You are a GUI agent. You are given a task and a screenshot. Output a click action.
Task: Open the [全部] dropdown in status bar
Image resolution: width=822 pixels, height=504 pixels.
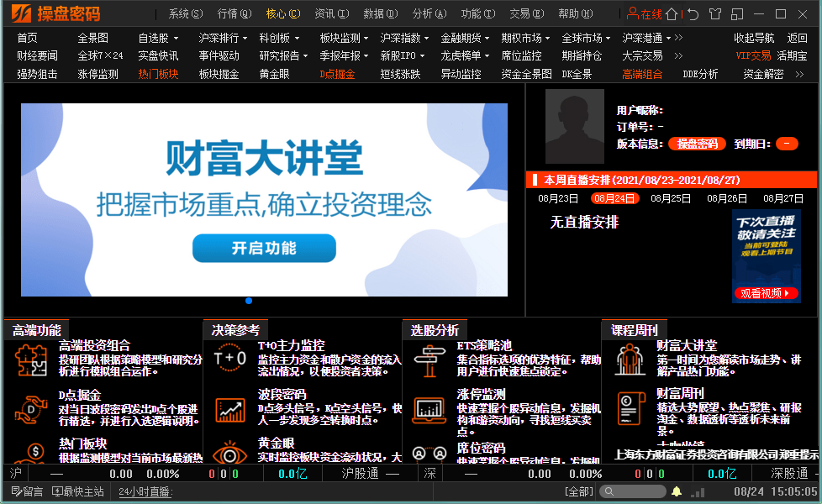point(577,491)
